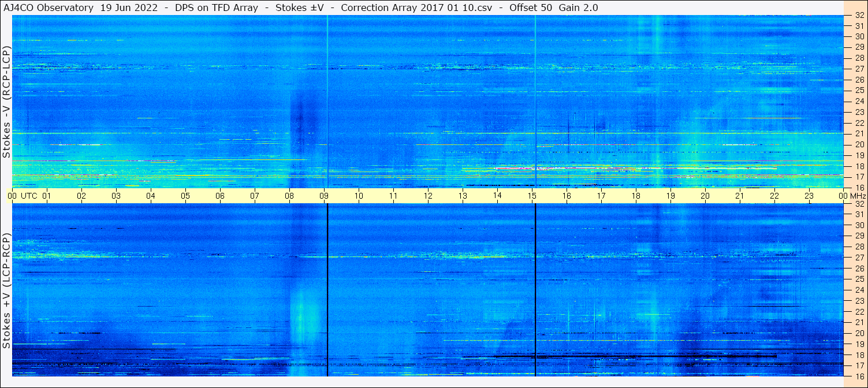Click the 19 hour mark on UTC axis

pyautogui.click(x=670, y=196)
